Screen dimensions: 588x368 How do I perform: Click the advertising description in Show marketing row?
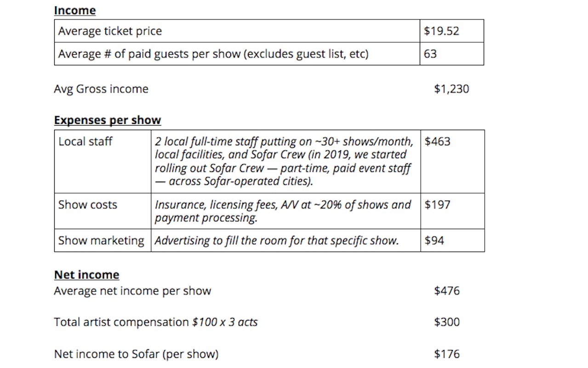click(277, 241)
